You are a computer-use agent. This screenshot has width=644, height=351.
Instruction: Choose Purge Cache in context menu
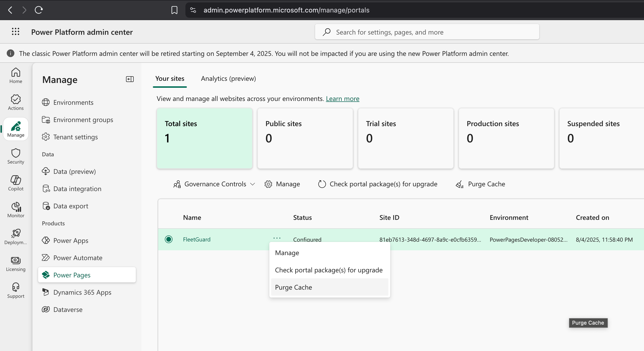[330, 287]
